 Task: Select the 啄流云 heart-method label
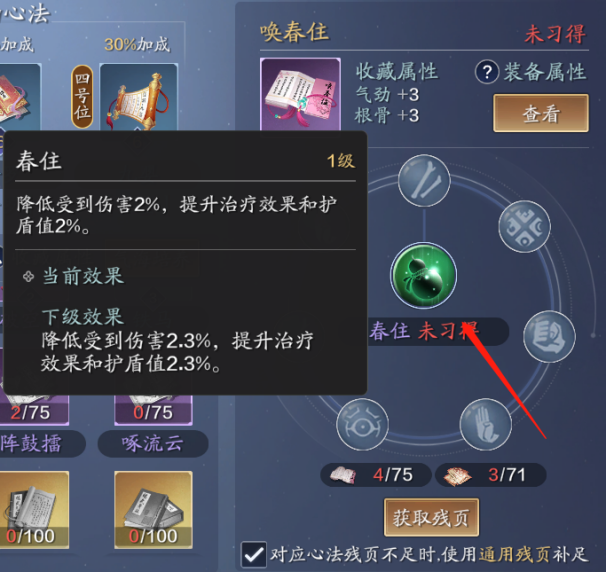pos(153,443)
